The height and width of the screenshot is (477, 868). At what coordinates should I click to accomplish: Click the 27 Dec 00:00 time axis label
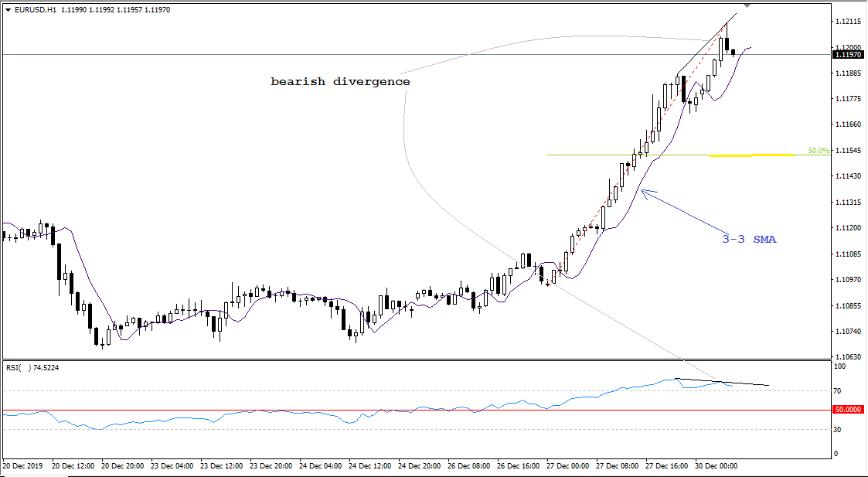pyautogui.click(x=569, y=466)
